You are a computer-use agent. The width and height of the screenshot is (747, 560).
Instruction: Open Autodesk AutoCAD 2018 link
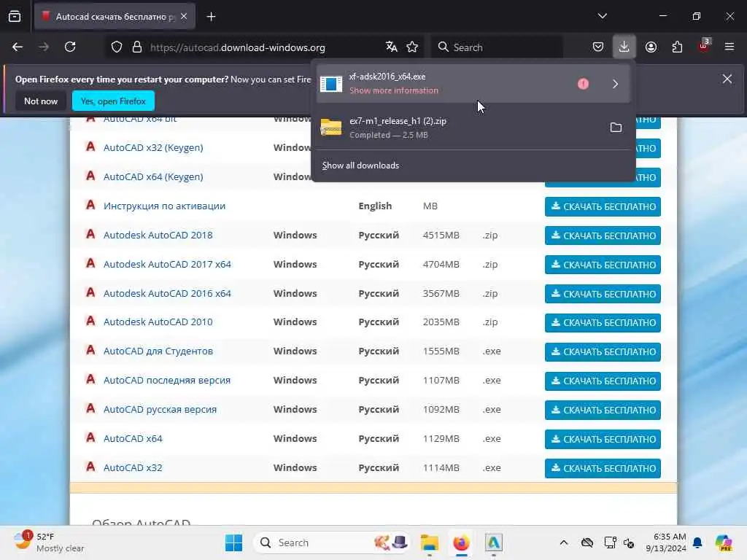(x=158, y=235)
